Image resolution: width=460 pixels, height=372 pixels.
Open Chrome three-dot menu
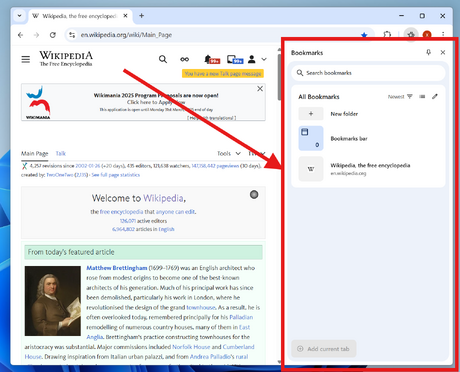(x=443, y=34)
